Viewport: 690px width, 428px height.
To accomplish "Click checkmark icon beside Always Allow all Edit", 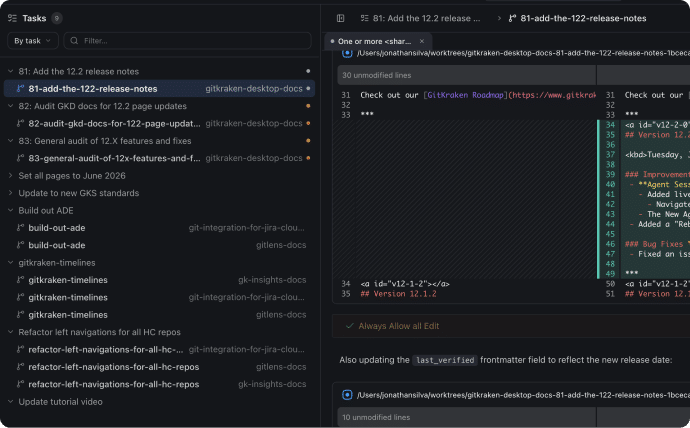I will (x=349, y=326).
